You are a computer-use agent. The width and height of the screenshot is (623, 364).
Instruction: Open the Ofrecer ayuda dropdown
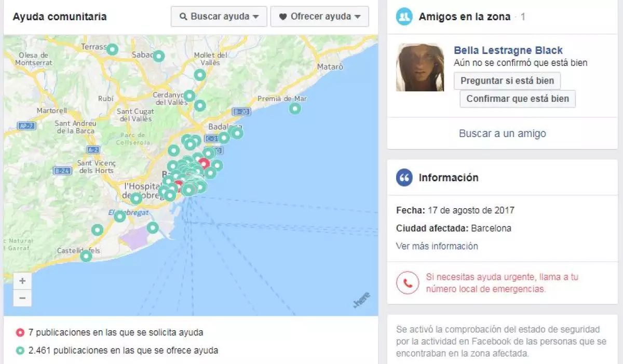(320, 17)
